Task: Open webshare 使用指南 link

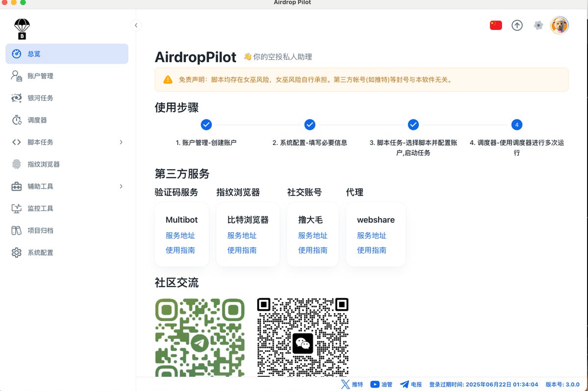Action: (372, 250)
